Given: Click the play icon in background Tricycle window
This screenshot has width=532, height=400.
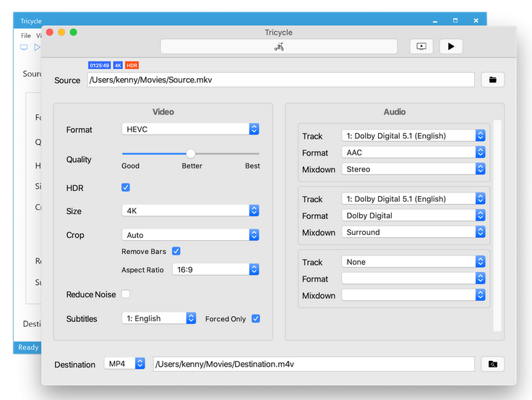Looking at the screenshot, I should (37, 47).
